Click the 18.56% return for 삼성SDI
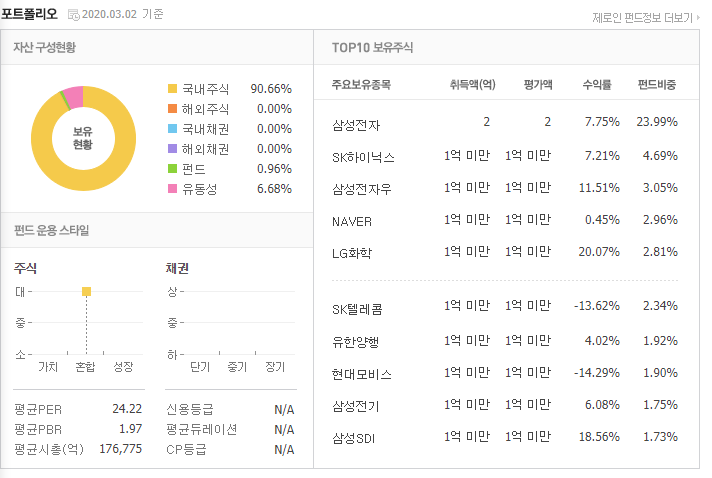This screenshot has height=478, width=712. 599,437
